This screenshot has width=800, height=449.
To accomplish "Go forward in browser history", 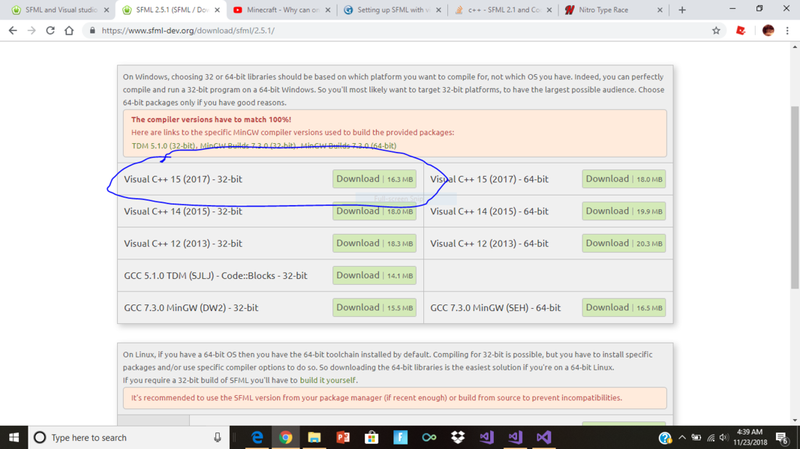I will pyautogui.click(x=32, y=31).
